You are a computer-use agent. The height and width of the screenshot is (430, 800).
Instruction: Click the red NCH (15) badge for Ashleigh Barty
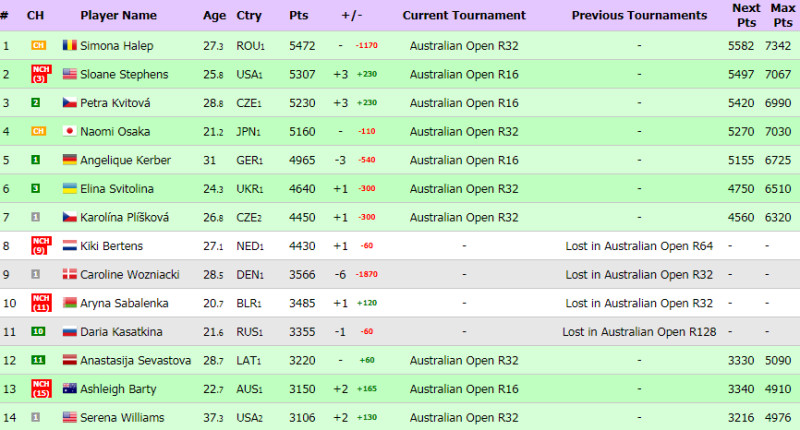click(x=41, y=389)
